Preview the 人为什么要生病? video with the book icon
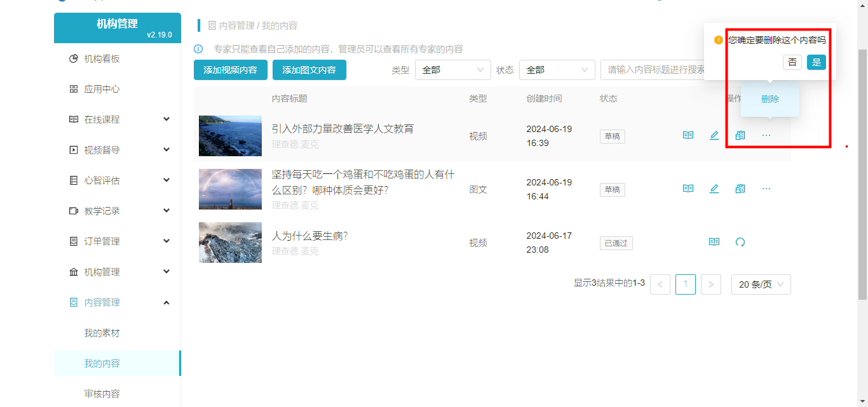This screenshot has height=407, width=868. pos(714,242)
